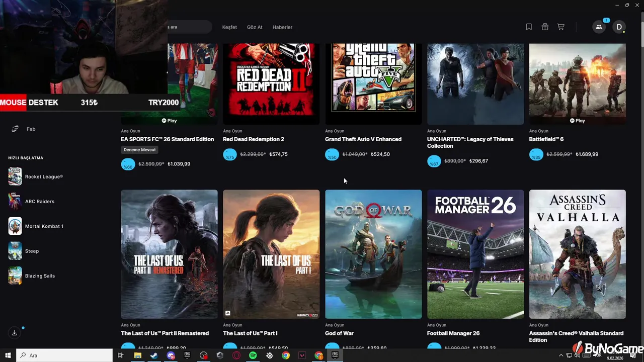The width and height of the screenshot is (644, 362).
Task: Open EA SPORTS FC 26 Standard Edition title
Action: pos(168,139)
